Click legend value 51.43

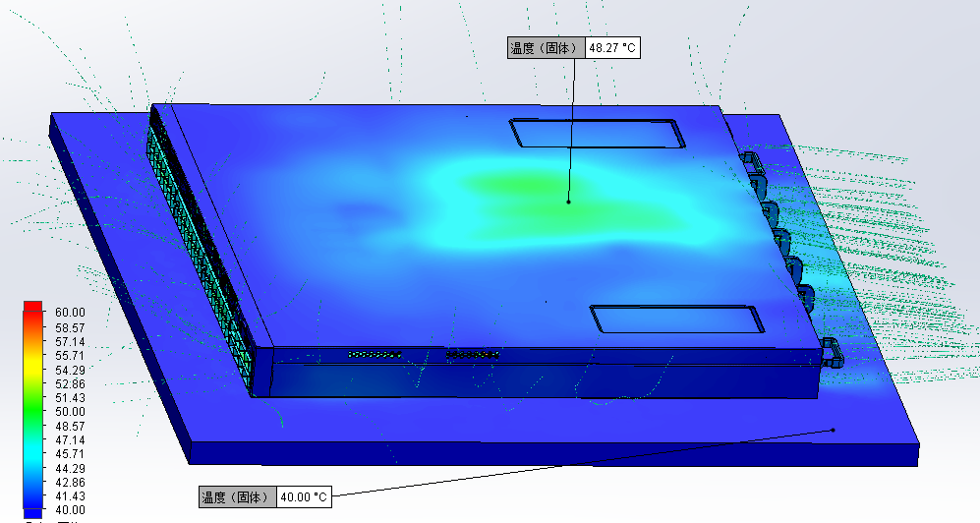tap(70, 397)
